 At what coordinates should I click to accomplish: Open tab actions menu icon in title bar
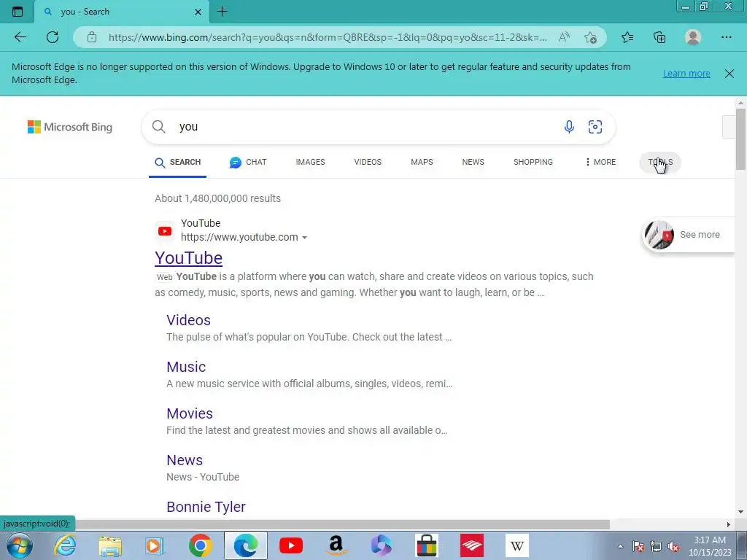18,12
